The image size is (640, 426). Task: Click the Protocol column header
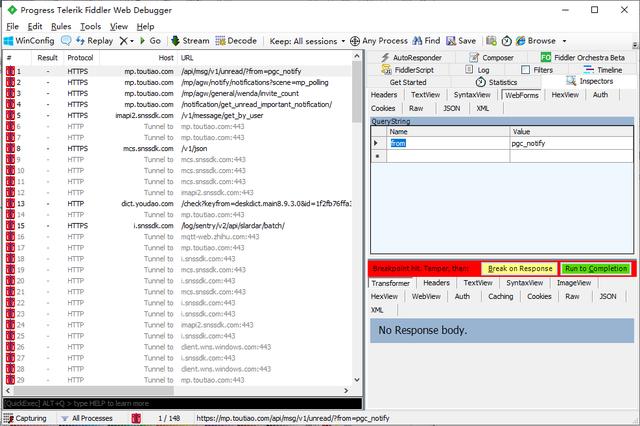(81, 58)
